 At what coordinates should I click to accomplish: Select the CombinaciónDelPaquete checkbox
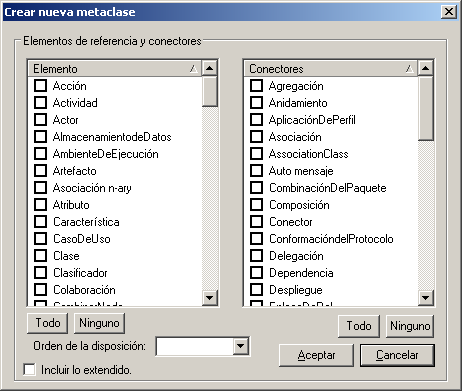(256, 188)
